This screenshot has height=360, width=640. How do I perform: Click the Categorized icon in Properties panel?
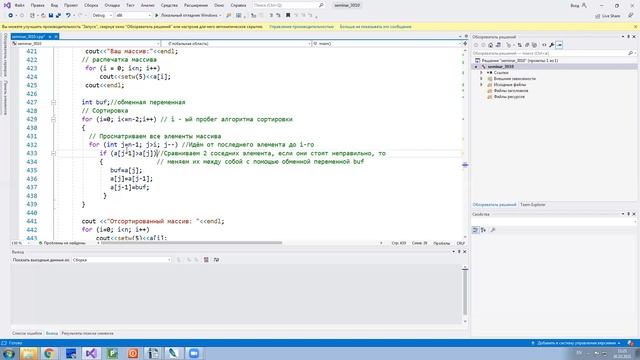(x=475, y=230)
